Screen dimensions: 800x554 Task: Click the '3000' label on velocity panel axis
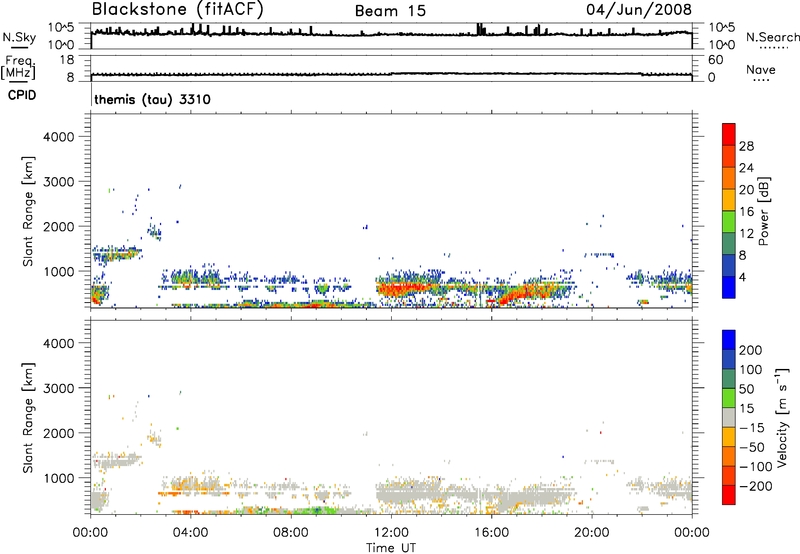point(58,388)
